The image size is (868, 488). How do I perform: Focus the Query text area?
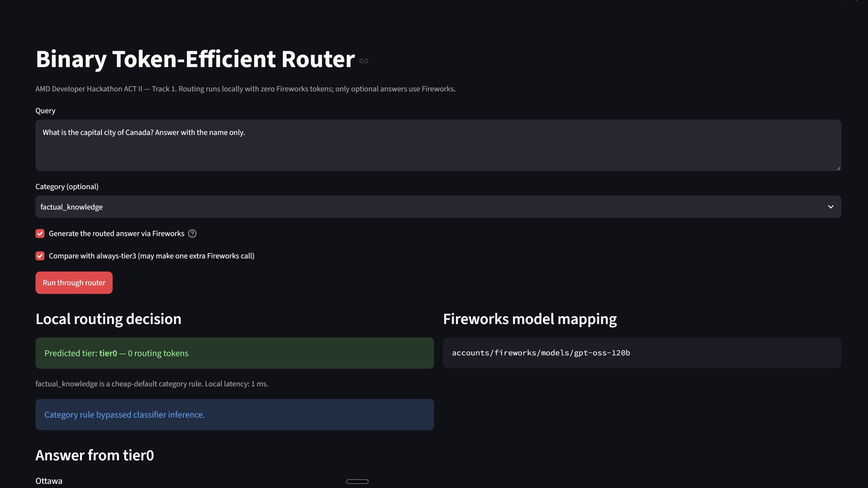click(438, 145)
